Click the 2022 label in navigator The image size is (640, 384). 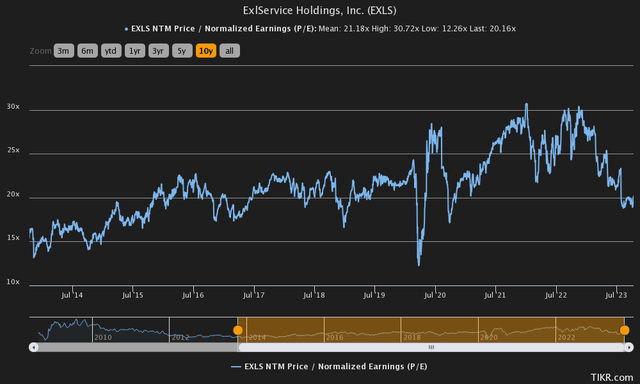567,337
